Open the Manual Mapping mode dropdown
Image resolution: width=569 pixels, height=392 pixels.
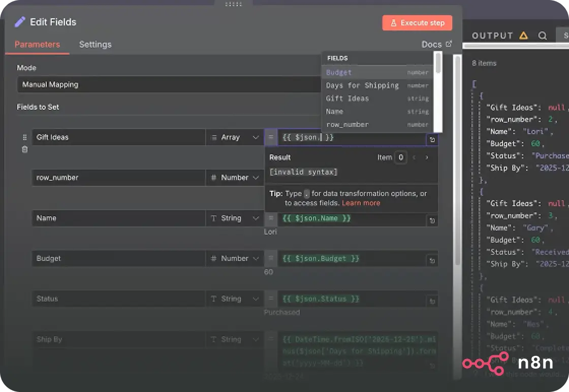point(169,84)
